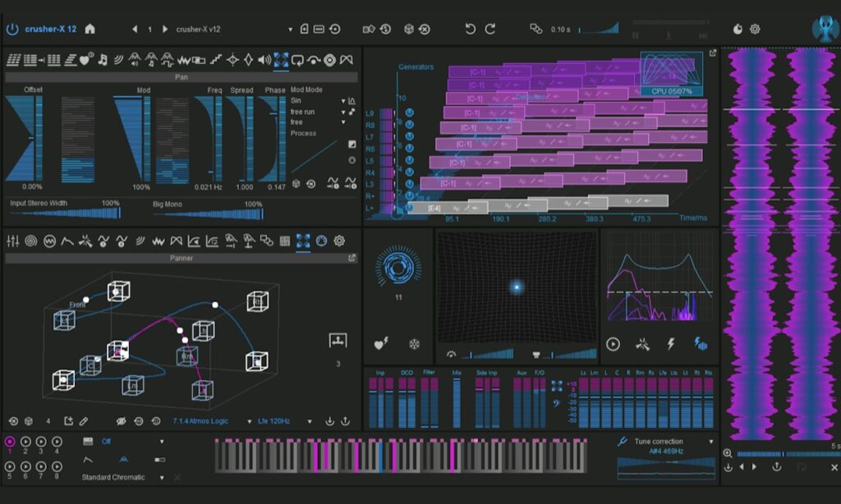Open the 7.1.4 Atmos Logic dropdown
Screen dimensions: 841x504
[x=250, y=422]
